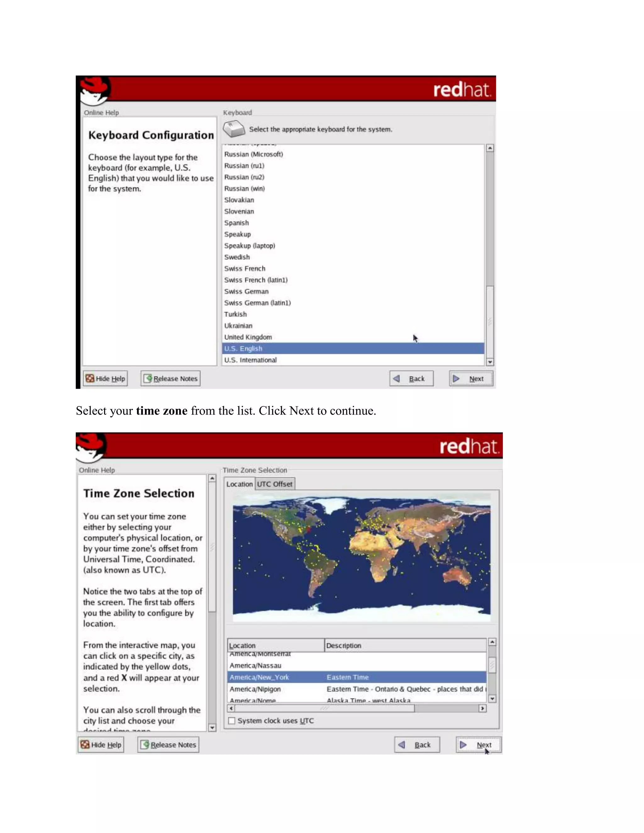Select the Location tab
Screen dimensions: 644x833
pos(239,484)
